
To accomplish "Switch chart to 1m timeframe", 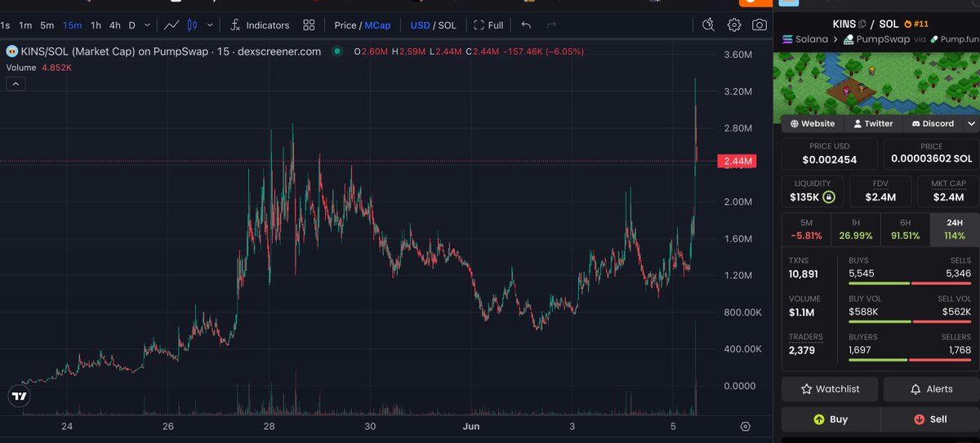I will pos(25,25).
